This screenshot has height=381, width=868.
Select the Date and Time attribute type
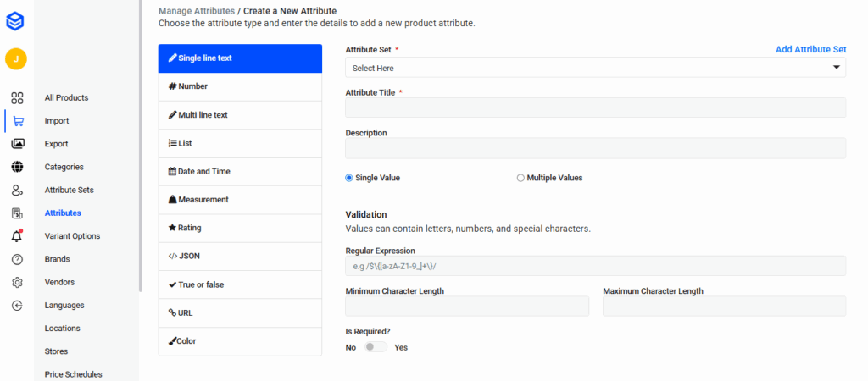click(240, 171)
